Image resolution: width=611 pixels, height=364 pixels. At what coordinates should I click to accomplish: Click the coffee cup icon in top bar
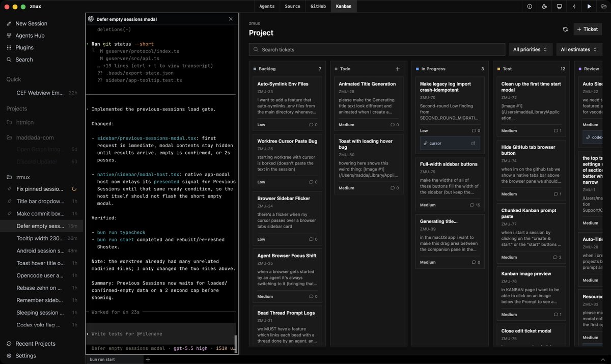click(544, 7)
